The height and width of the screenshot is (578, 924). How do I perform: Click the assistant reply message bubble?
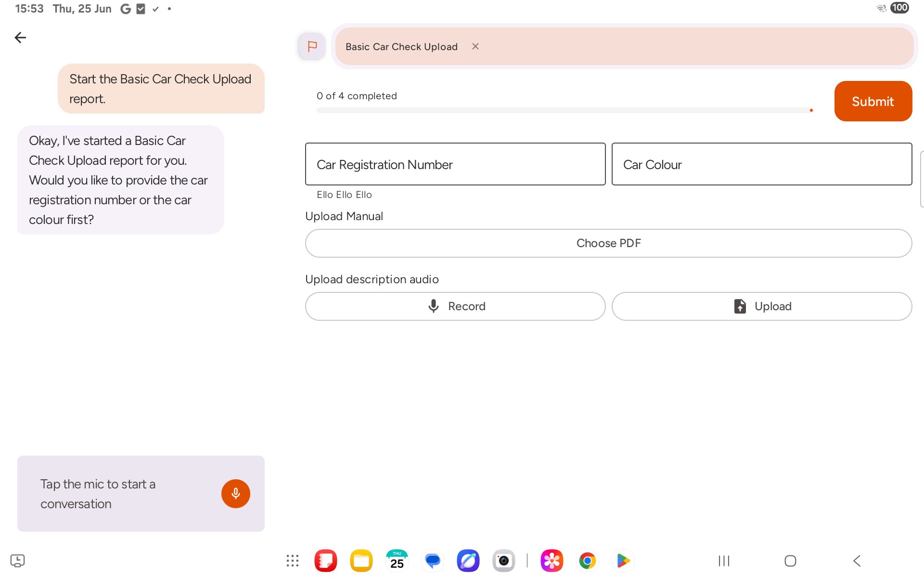[121, 180]
